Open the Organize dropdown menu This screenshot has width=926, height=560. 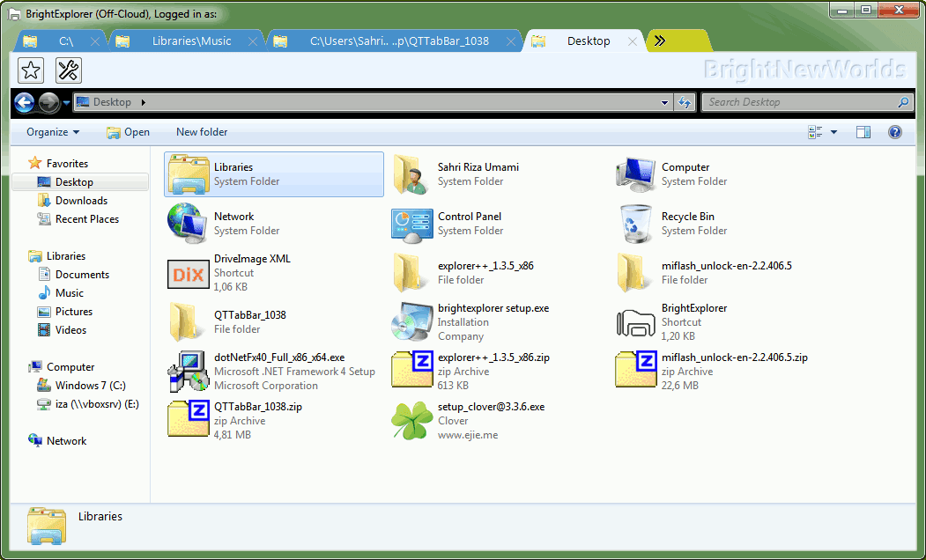(53, 132)
